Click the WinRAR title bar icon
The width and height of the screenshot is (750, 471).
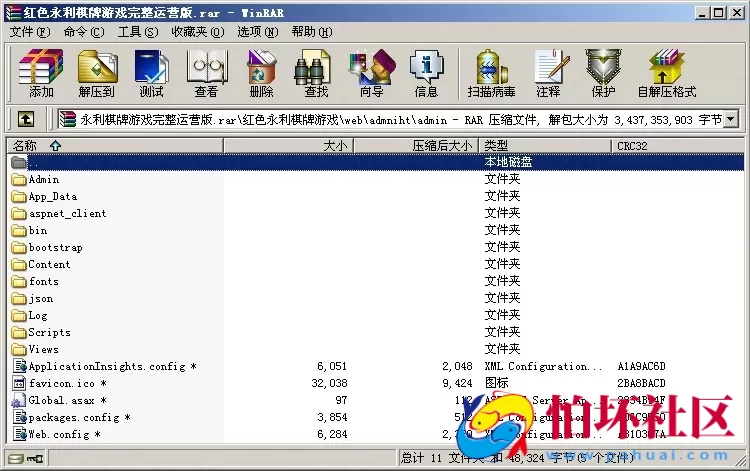point(13,12)
